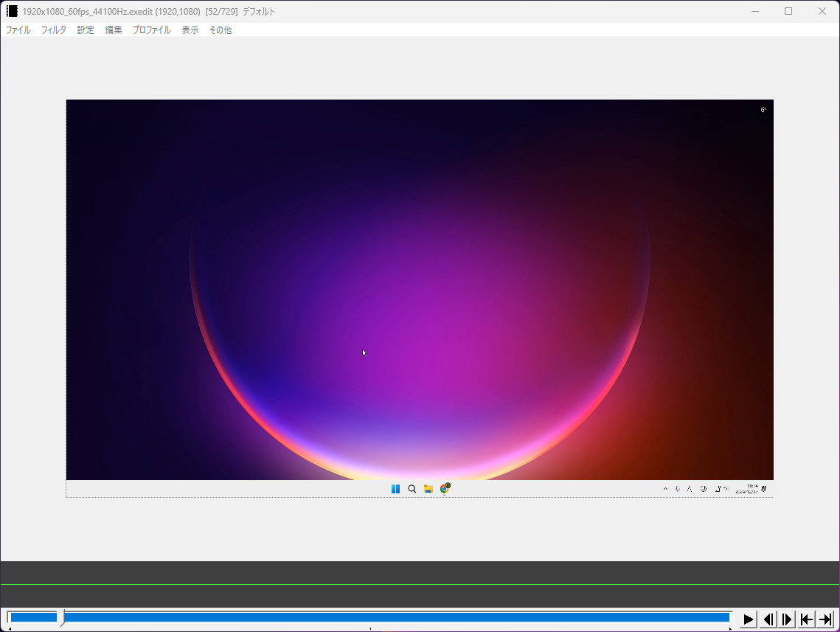Jump to the last frame
The width and height of the screenshot is (840, 632).
(x=825, y=619)
